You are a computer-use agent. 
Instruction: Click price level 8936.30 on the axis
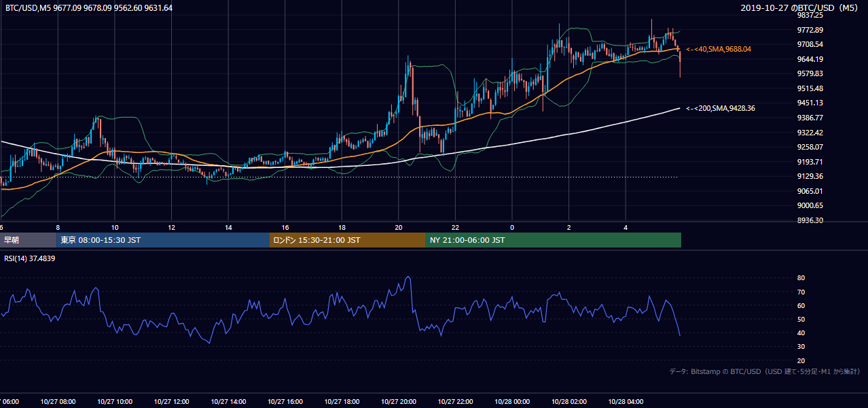pos(810,220)
